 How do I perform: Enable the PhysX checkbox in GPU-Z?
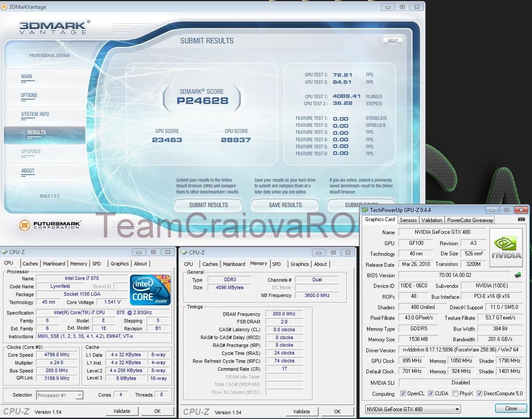pos(455,394)
